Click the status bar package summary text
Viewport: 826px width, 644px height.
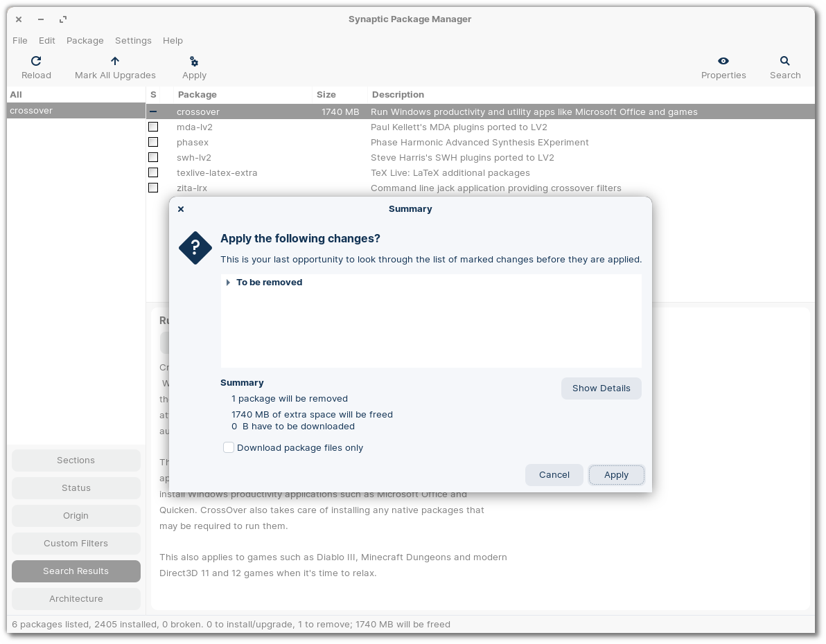231,625
